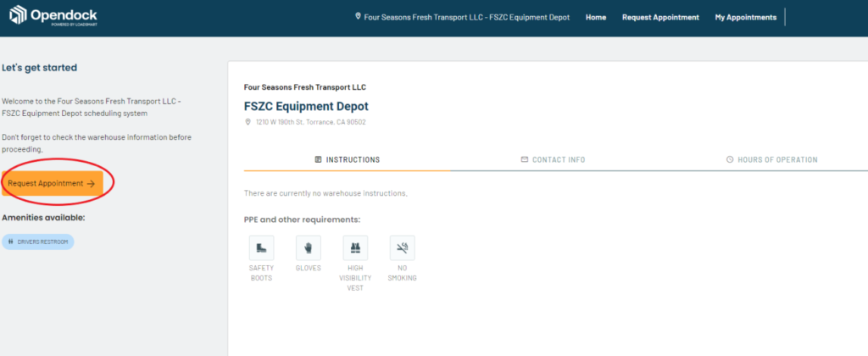
Task: Click the Gloves requirement icon
Action: [x=308, y=248]
